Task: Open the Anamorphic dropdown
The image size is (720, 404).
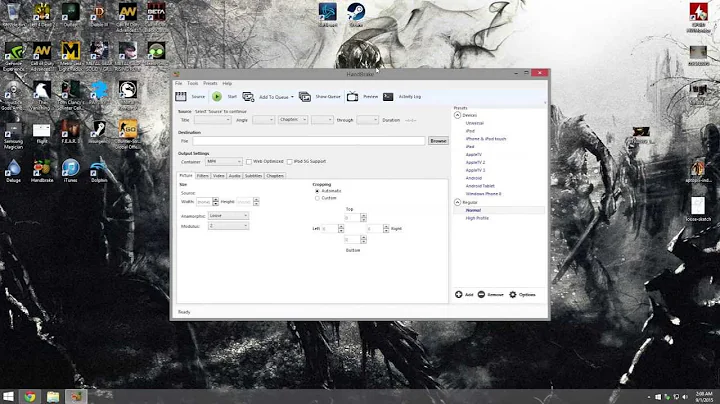Action: point(228,215)
